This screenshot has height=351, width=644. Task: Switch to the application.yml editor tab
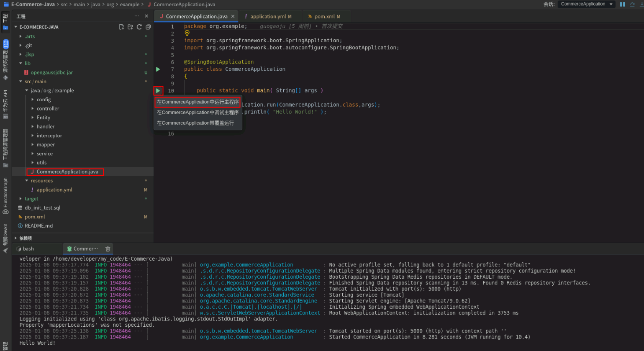point(269,16)
